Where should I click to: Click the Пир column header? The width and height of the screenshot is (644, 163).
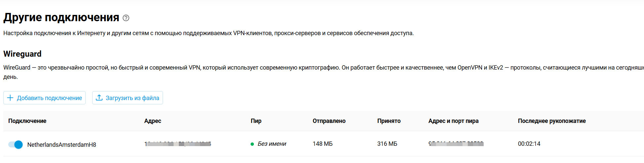(256, 121)
